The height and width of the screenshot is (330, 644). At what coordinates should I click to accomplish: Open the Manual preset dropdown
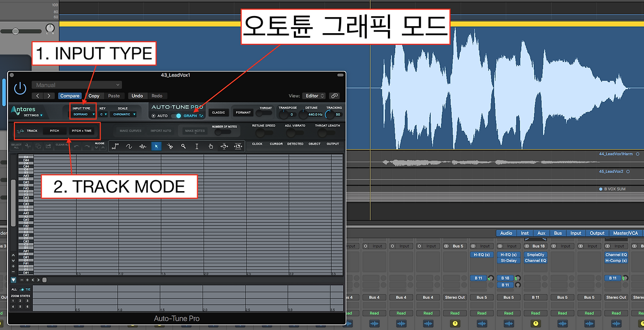(77, 85)
